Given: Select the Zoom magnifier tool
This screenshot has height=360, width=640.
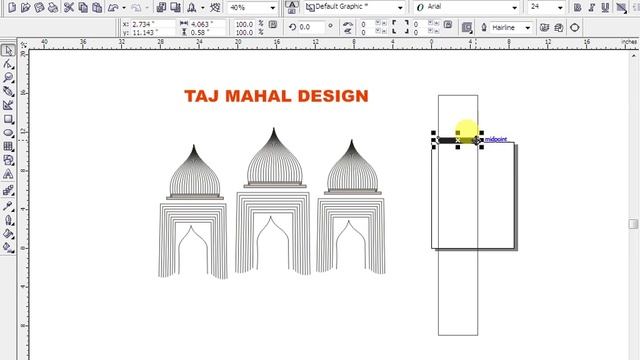Looking at the screenshot, I should point(8,78).
